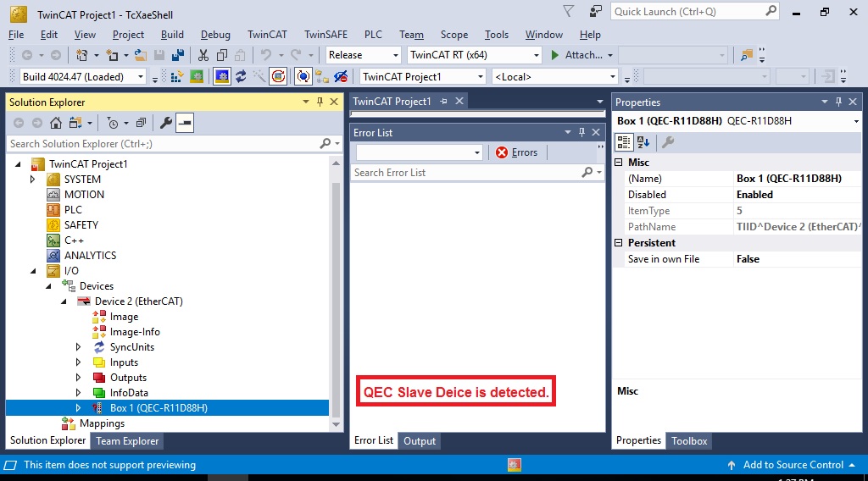
Task: Select the MOTION tree item
Action: pyautogui.click(x=84, y=195)
